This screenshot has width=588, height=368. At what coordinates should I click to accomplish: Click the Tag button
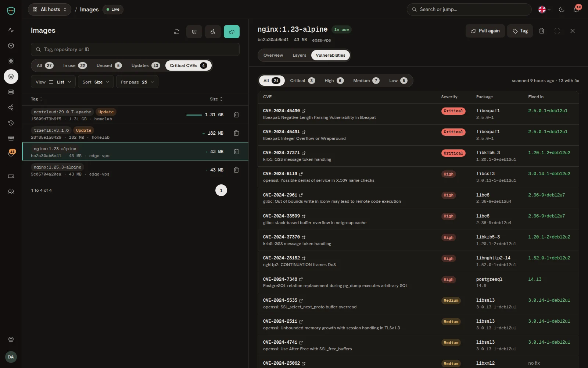coord(520,31)
